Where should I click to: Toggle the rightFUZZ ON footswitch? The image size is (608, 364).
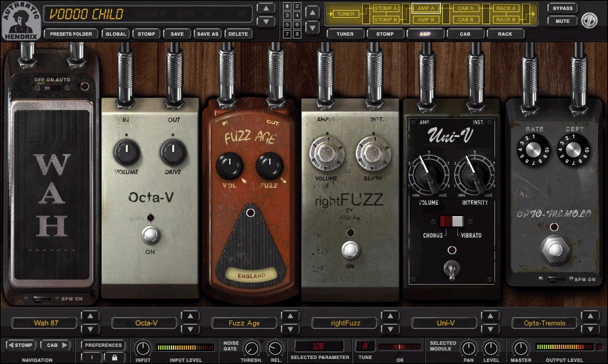coord(351,250)
